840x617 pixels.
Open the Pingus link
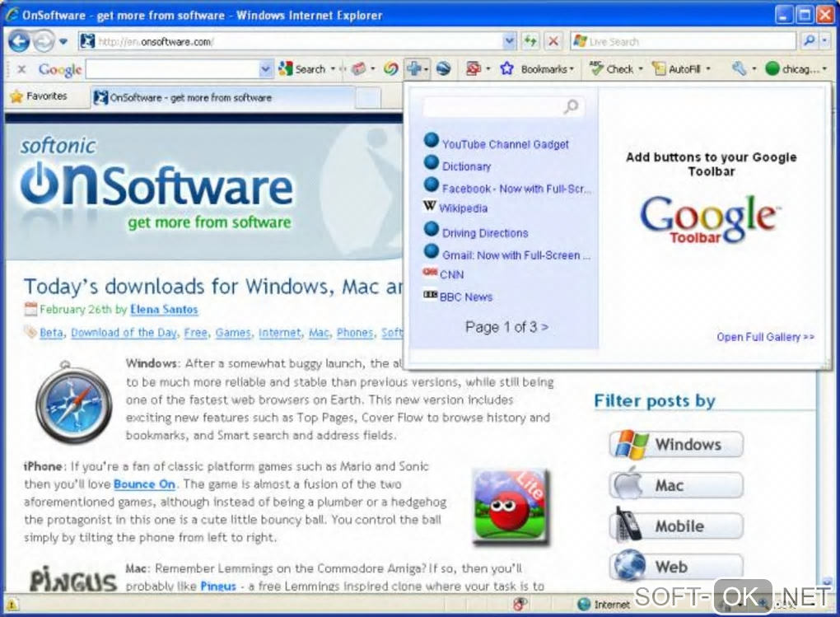[x=218, y=586]
